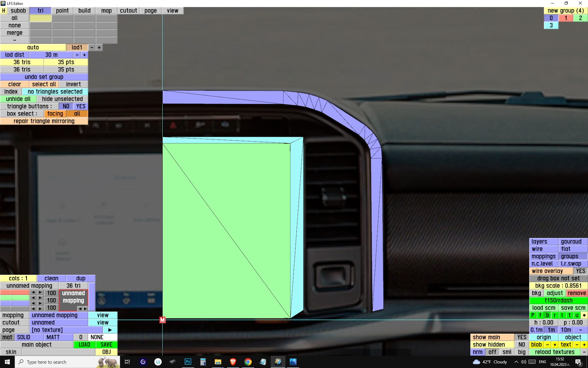Screen dimensions: 588x368
Task: Toggle wire overlay YES button
Action: 580,271
